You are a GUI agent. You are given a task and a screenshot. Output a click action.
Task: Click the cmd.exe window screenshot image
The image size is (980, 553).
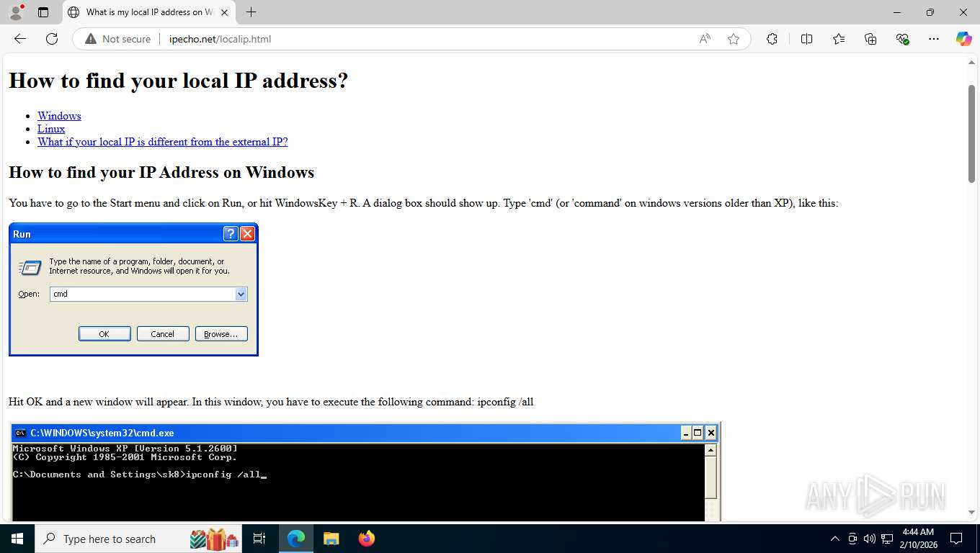tap(365, 472)
